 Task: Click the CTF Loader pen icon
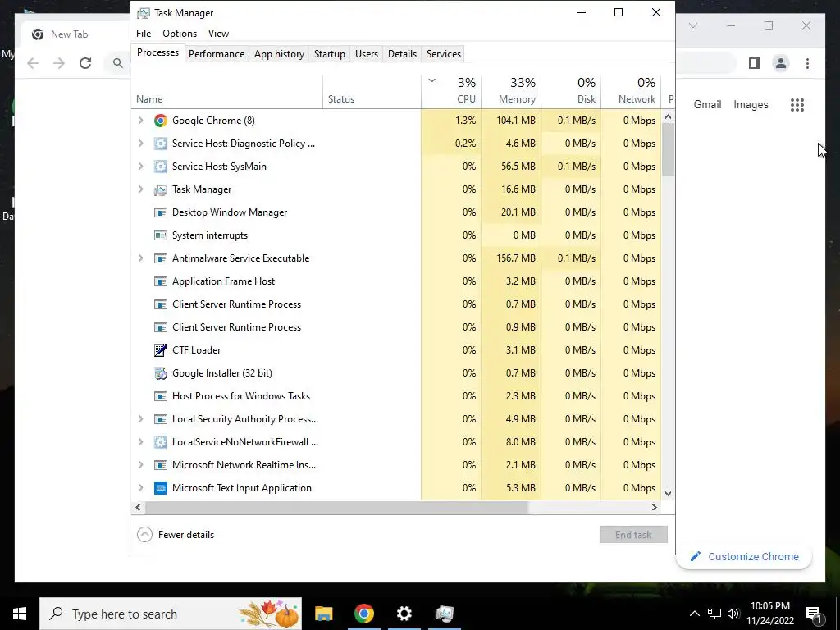tap(160, 350)
